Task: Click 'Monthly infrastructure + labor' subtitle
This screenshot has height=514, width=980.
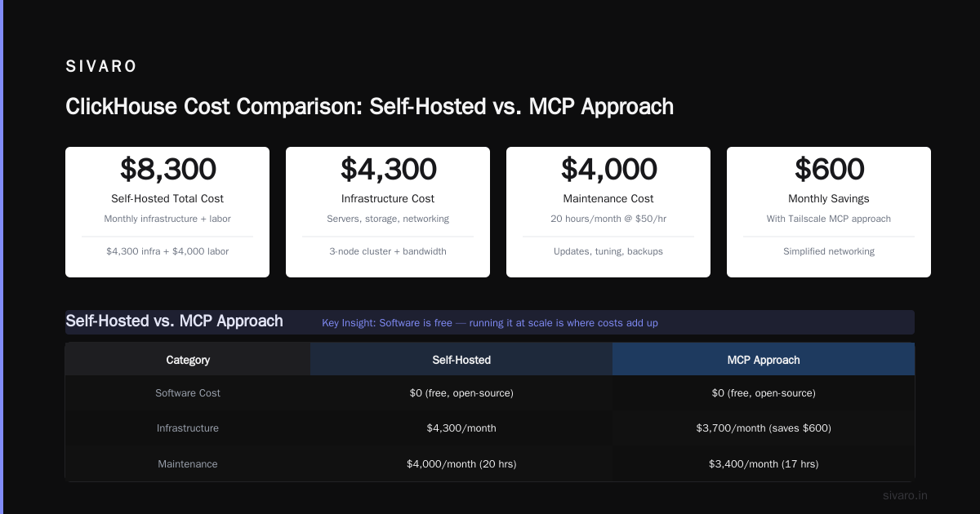Action: point(167,219)
